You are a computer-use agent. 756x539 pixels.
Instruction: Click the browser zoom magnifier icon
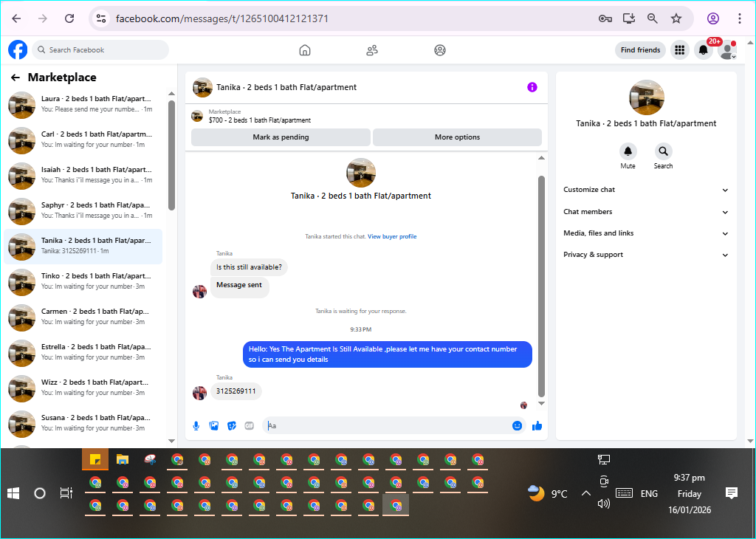click(x=653, y=18)
